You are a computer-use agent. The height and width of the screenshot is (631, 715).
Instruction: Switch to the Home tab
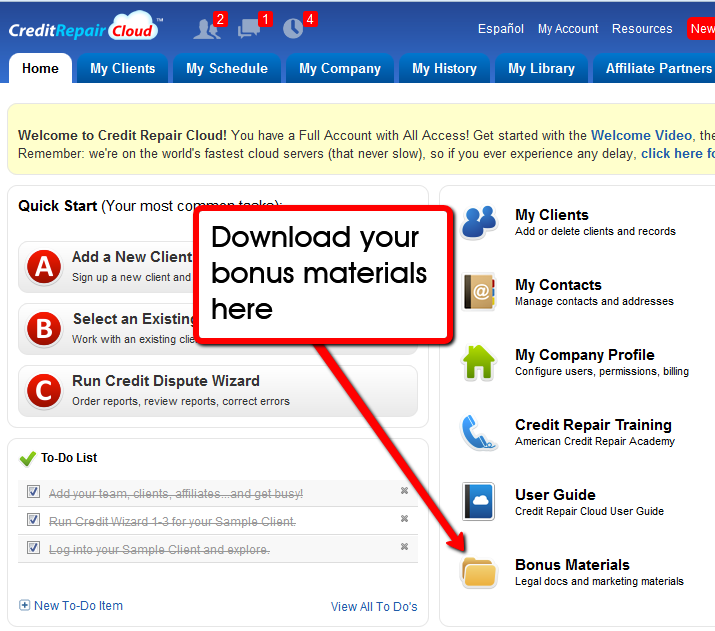click(40, 68)
